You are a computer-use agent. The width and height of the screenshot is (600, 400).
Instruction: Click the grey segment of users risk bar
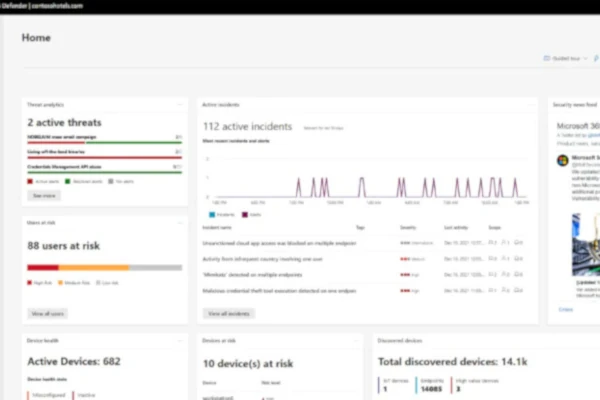tap(155, 268)
